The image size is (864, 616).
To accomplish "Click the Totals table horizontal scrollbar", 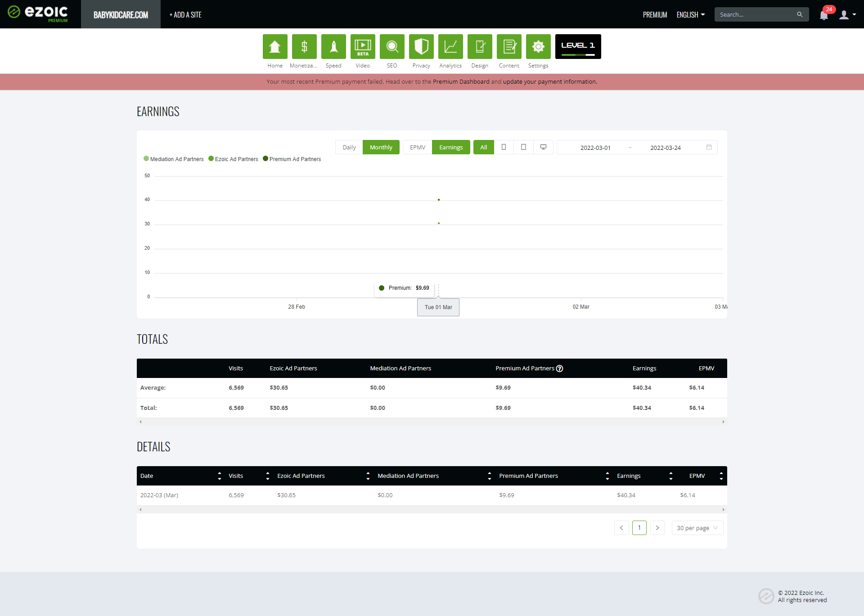I will click(x=432, y=422).
